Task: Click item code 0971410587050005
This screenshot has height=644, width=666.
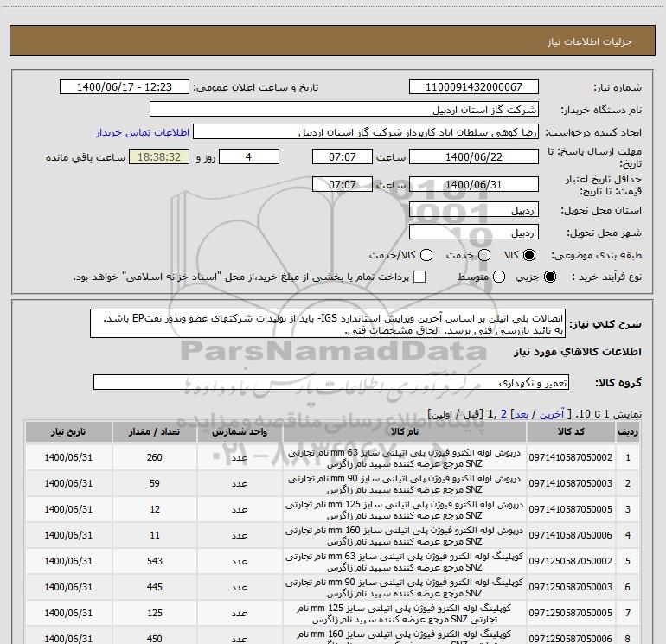Action: pos(571,509)
